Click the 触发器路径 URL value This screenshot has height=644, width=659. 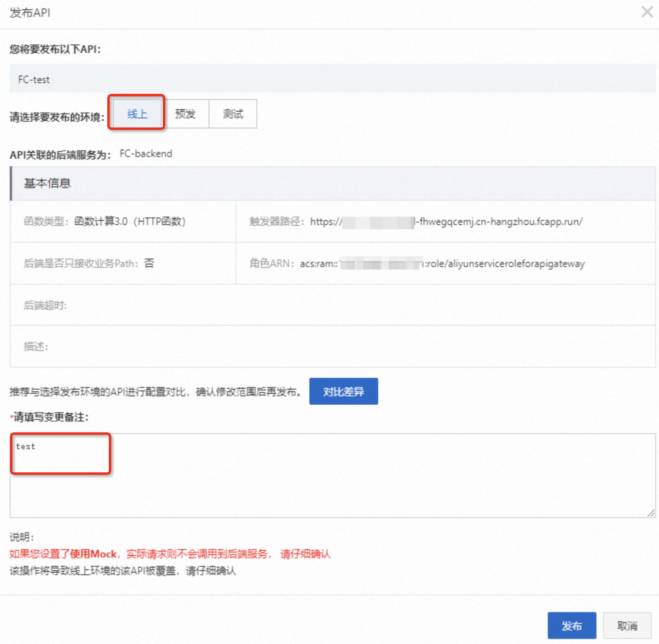[446, 222]
